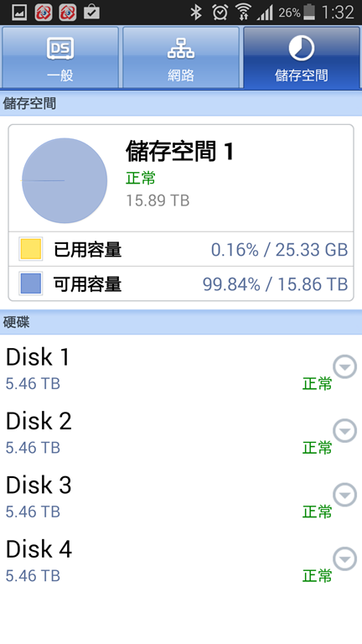Expand Disk 4 details arrow
Image resolution: width=362 pixels, height=644 pixels.
point(344,558)
